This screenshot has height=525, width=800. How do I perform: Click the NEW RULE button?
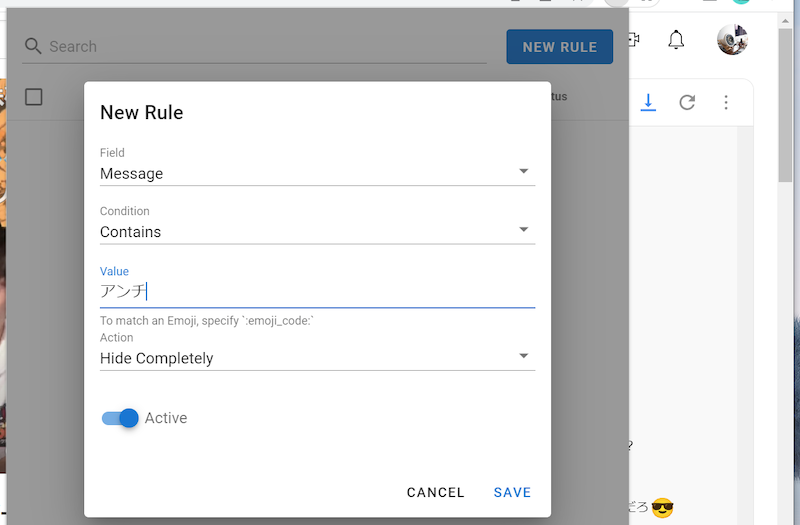(x=559, y=47)
